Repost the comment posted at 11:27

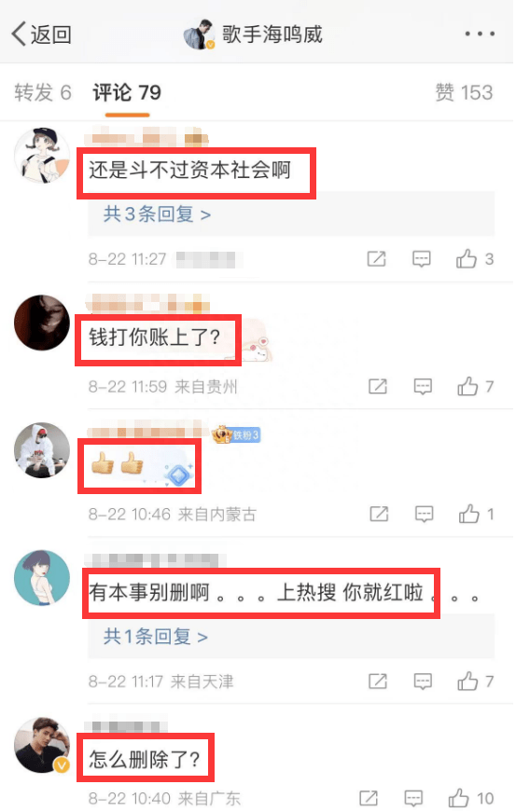(376, 258)
